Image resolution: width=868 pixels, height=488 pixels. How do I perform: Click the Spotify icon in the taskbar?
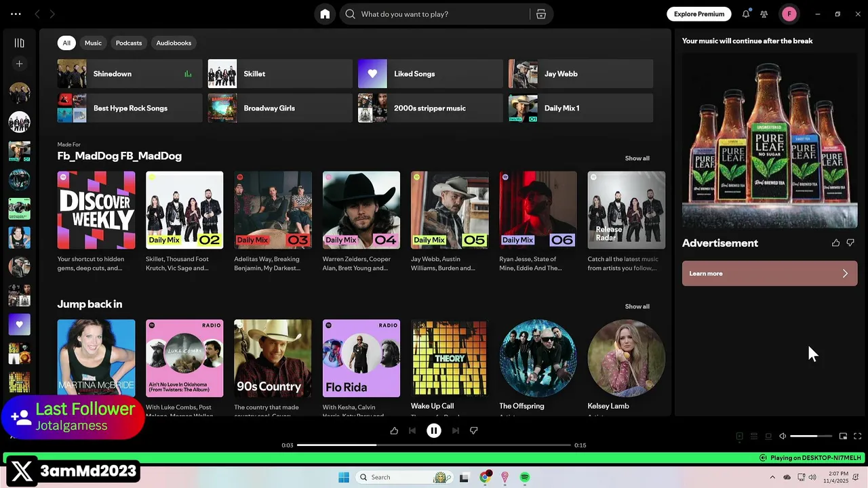(525, 477)
